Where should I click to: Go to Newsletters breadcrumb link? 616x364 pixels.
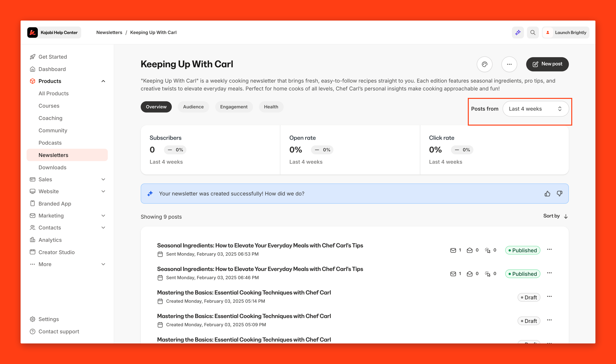(109, 32)
